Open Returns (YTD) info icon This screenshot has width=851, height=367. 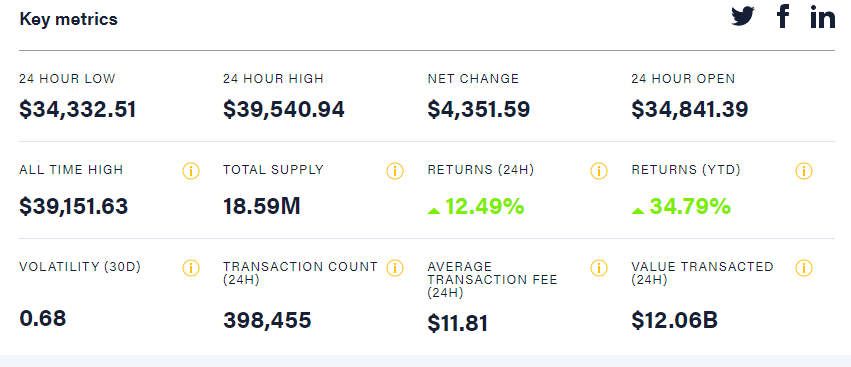pyautogui.click(x=804, y=171)
